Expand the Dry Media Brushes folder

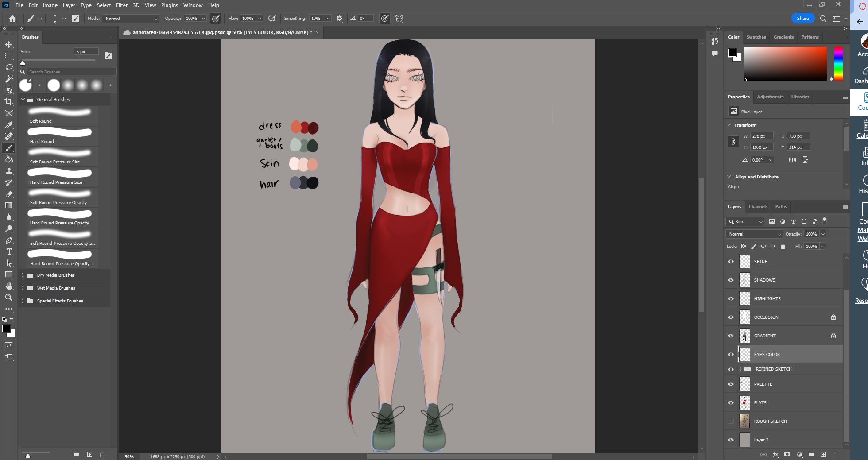(23, 275)
